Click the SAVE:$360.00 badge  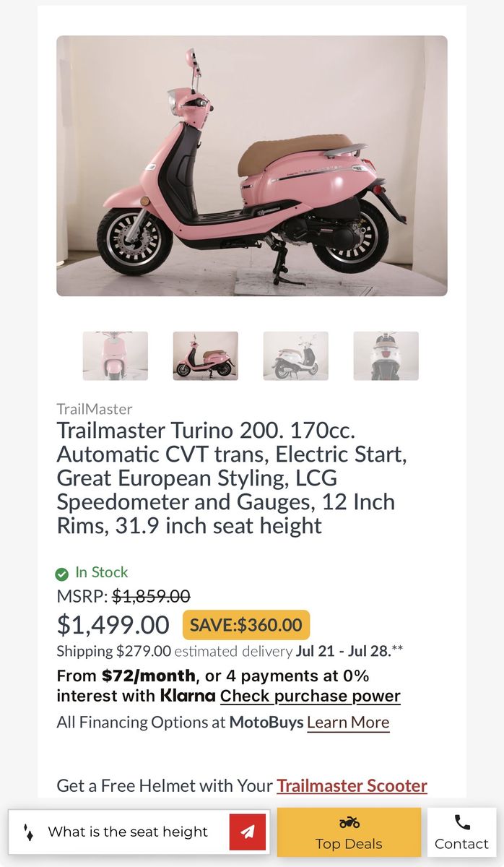coord(246,625)
